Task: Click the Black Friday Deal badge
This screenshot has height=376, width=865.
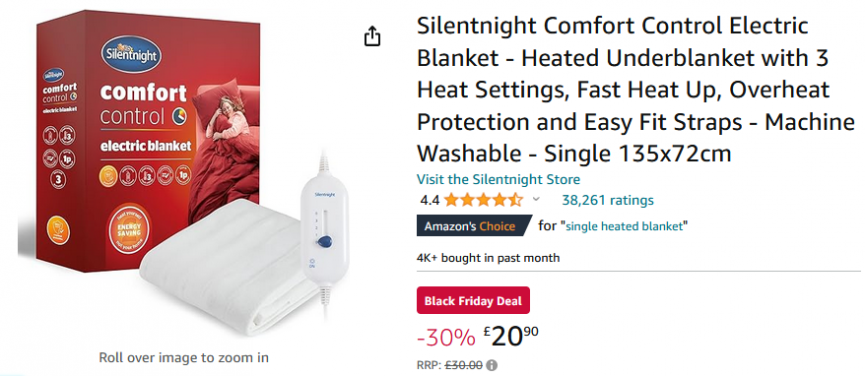Action: pos(473,301)
